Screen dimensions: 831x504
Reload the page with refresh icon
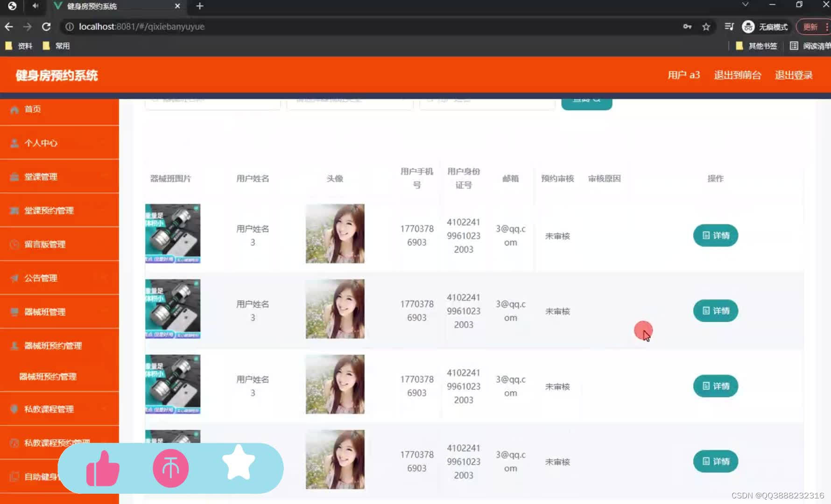(46, 27)
